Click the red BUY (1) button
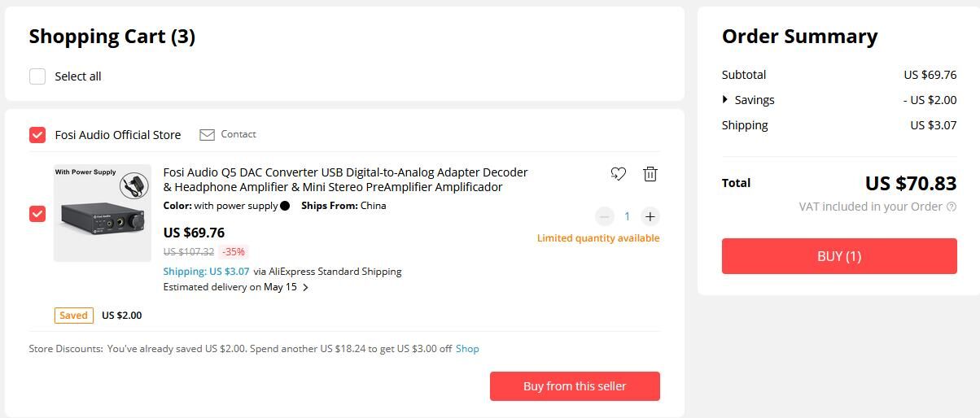980x418 pixels. point(839,256)
